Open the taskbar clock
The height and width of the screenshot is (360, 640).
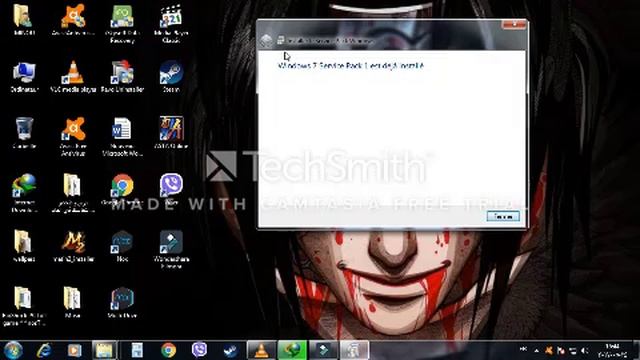pyautogui.click(x=612, y=351)
